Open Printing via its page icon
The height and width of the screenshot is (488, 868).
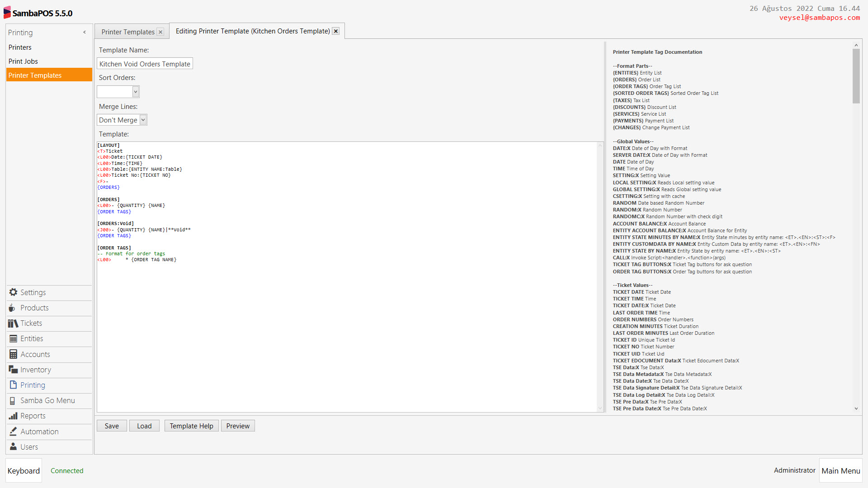point(13,385)
